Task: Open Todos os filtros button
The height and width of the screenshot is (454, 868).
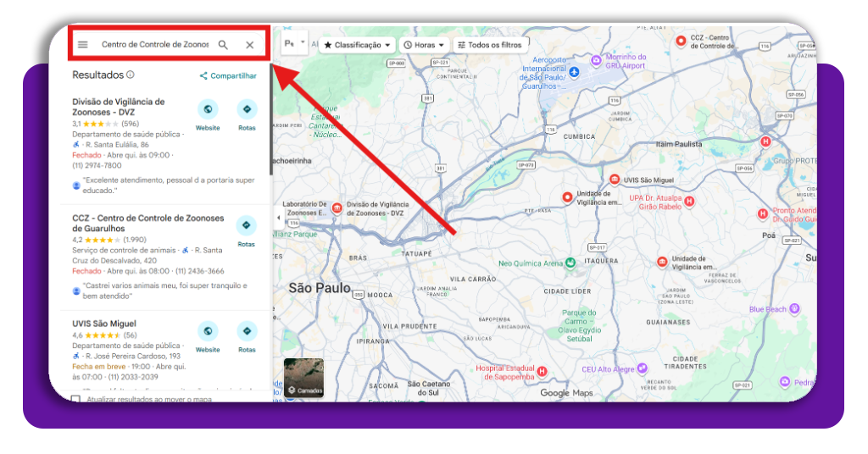Action: click(490, 45)
